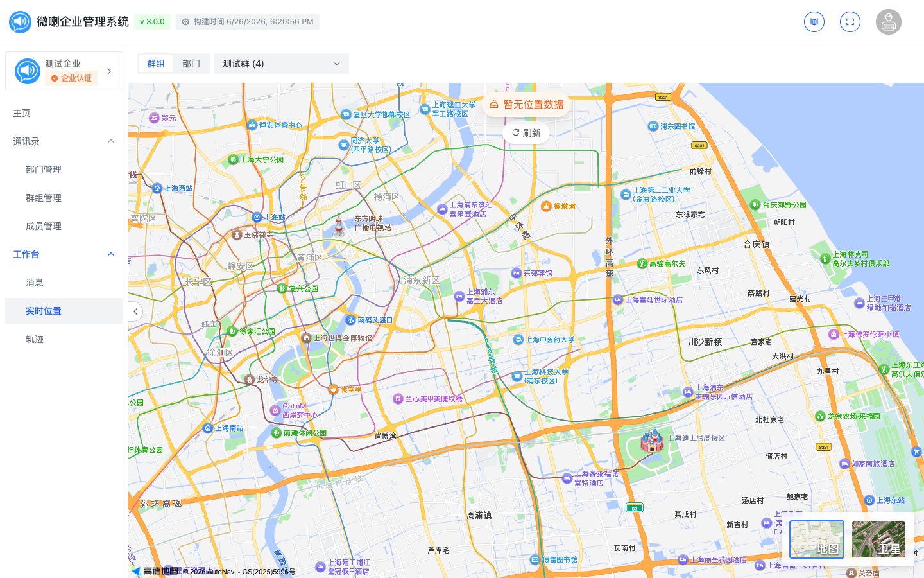Click the 上海大宁公园 park marker
The image size is (924, 578).
[x=233, y=159]
